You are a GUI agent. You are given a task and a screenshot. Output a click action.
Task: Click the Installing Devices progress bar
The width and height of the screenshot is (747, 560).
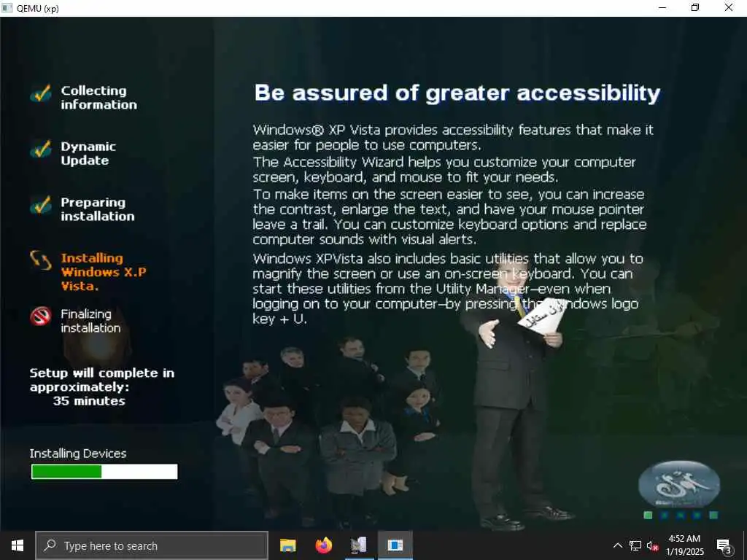104,472
